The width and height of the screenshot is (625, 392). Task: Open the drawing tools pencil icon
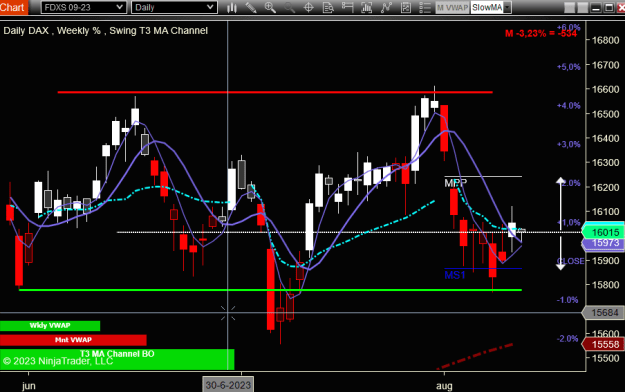pyautogui.click(x=251, y=8)
